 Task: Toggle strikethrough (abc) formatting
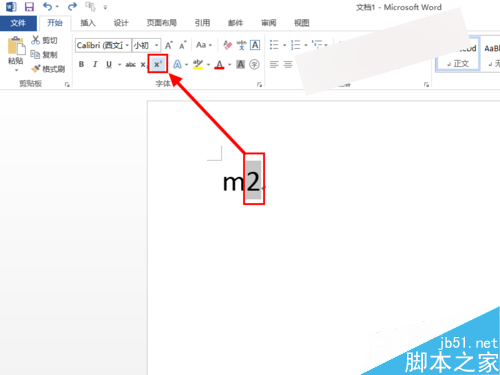click(x=130, y=64)
